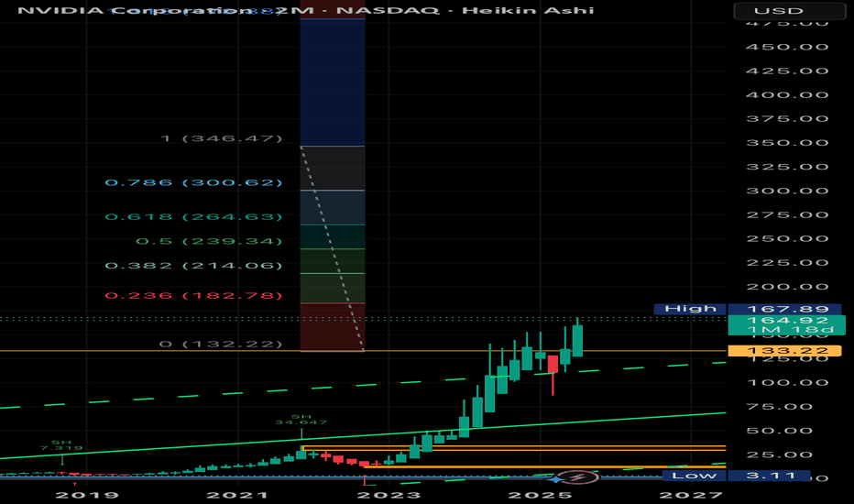
Task: Click the SH 34.647 swing high label
Action: coord(301,419)
